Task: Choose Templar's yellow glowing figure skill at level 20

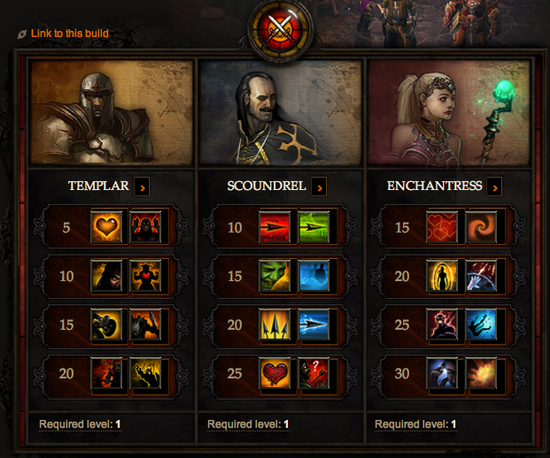Action: 146,373
